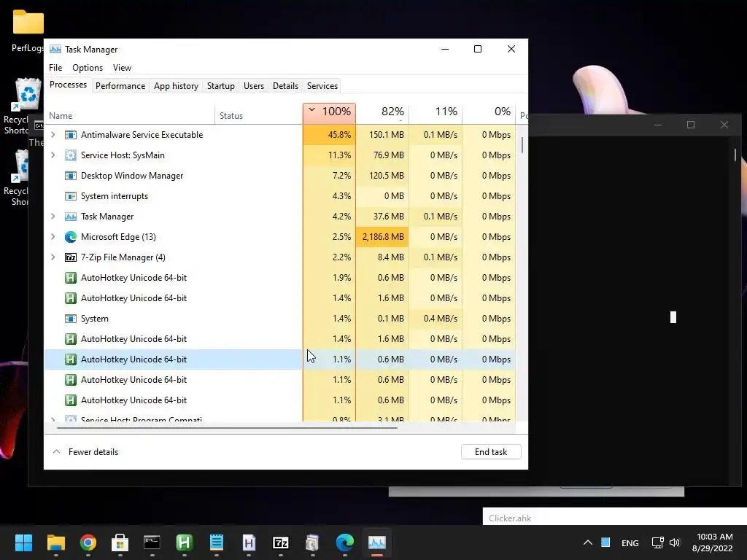Sort by the 82% memory column
This screenshot has width=747, height=560.
(382, 113)
